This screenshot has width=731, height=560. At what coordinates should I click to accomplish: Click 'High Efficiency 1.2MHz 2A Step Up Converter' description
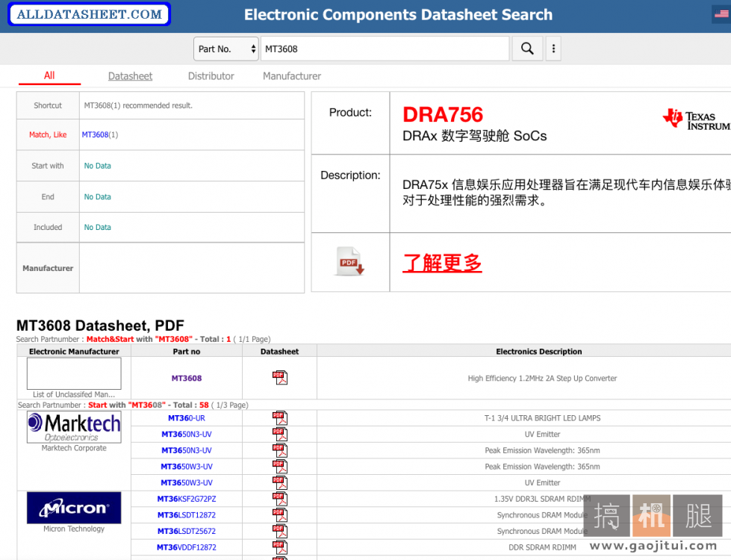click(x=542, y=378)
